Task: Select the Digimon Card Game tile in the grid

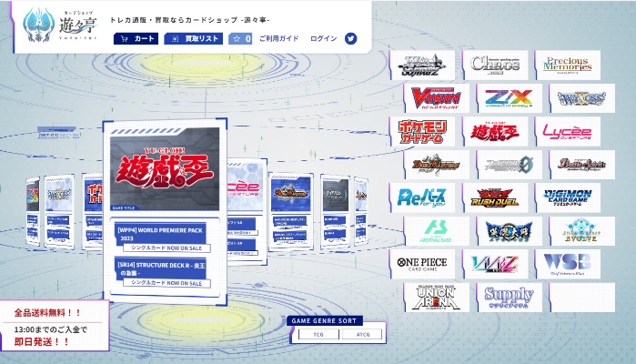Action: 568,197
